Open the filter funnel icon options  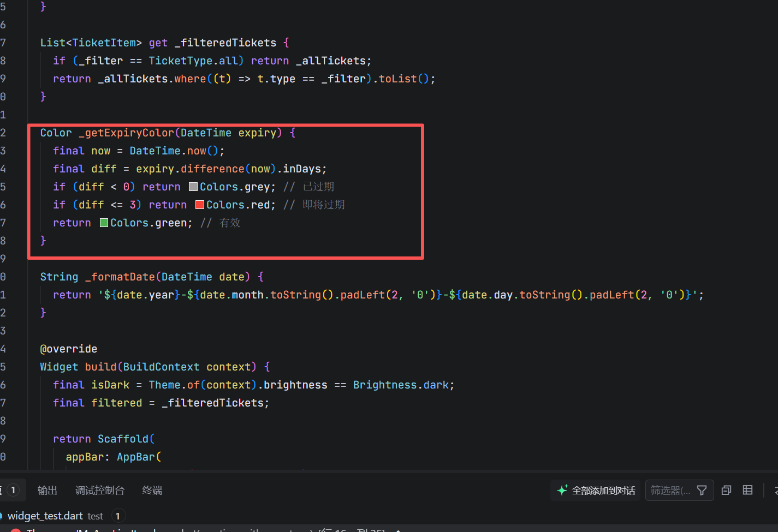click(x=702, y=491)
